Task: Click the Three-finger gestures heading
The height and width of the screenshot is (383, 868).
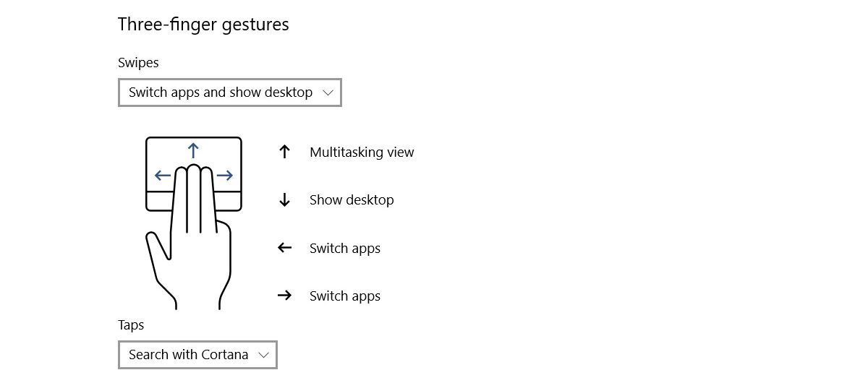Action: tap(203, 25)
